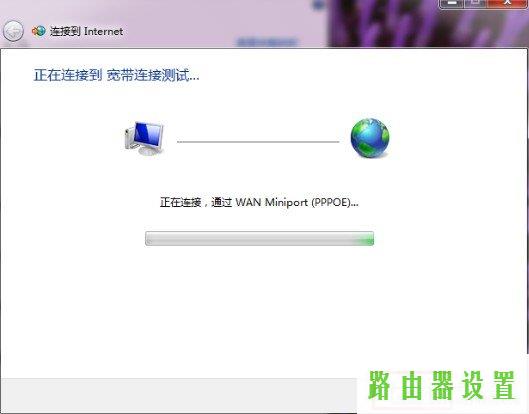Click the computer monitor icon
This screenshot has width=529, height=414.
(x=144, y=138)
